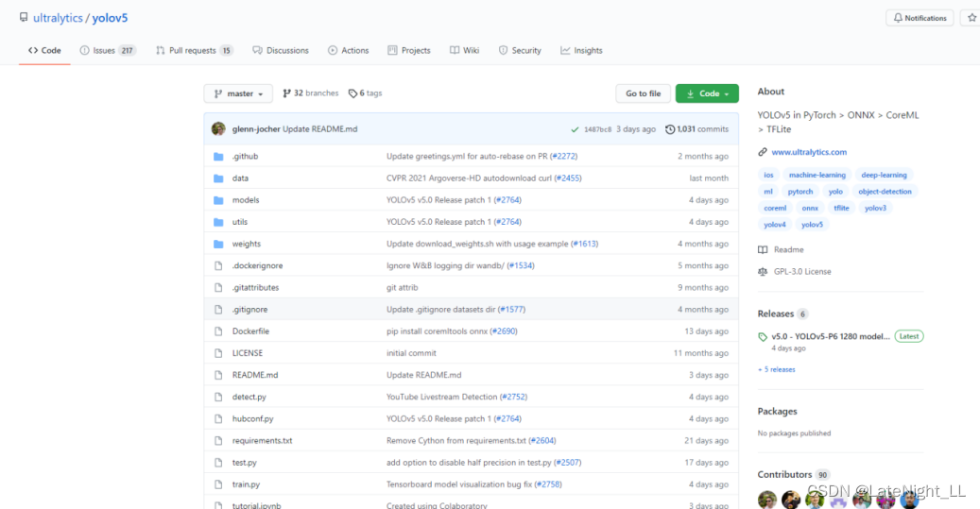
Task: Select the yolov4 topic tag
Action: [x=774, y=225]
